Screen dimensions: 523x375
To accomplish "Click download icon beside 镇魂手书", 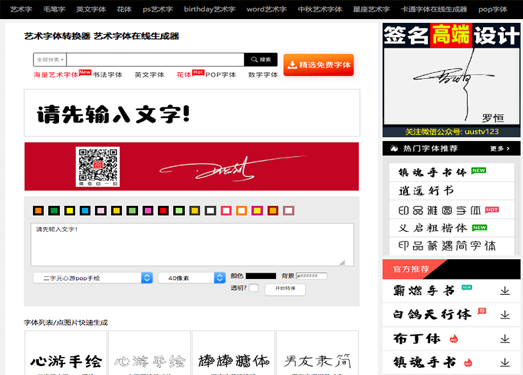I will click(505, 362).
